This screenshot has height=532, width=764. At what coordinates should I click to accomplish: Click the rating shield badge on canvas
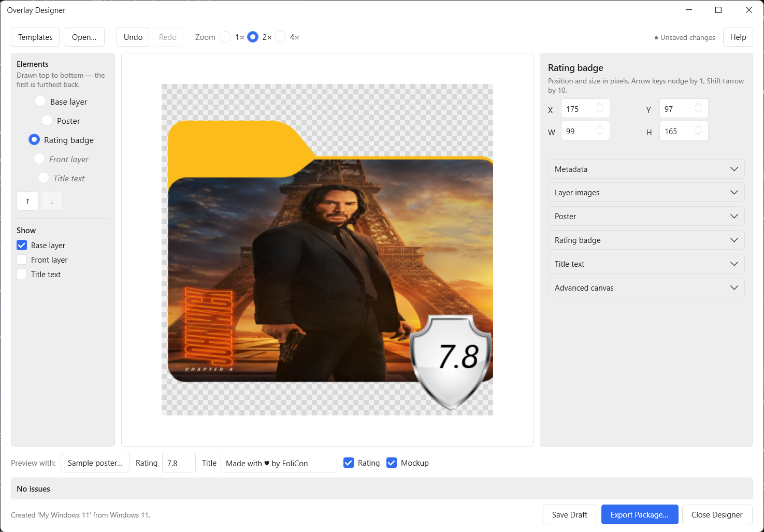click(x=451, y=362)
